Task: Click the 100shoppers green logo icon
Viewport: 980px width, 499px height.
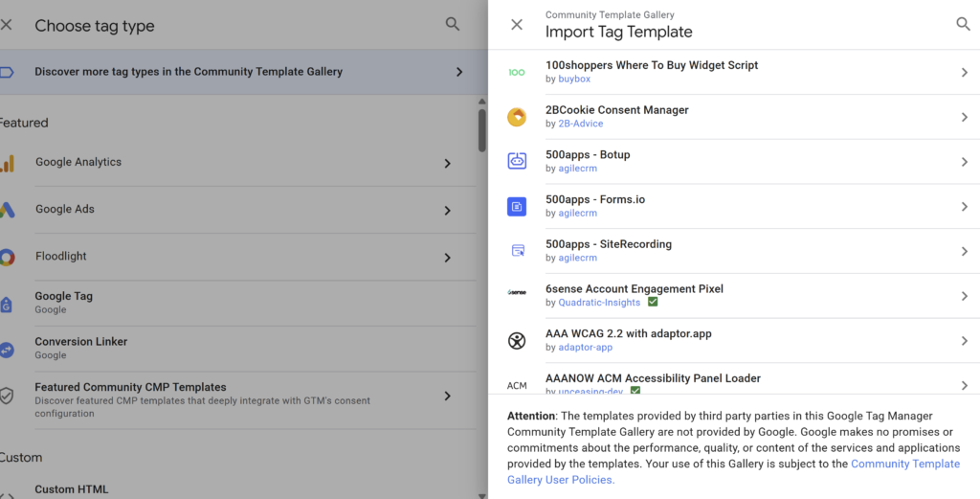Action: 517,72
